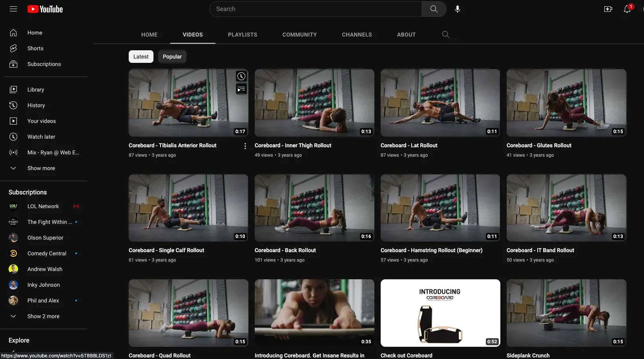Select the Latest filter chip
The height and width of the screenshot is (359, 644).
point(141,57)
